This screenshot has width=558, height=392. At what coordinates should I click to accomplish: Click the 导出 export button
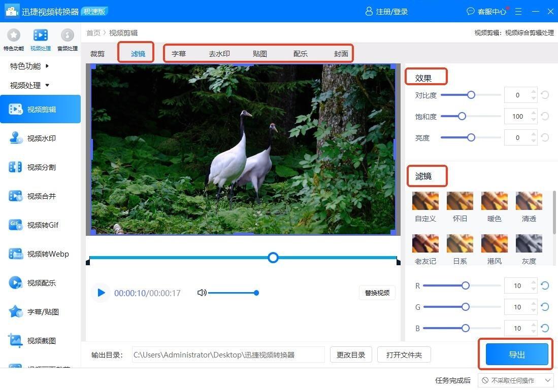coord(516,354)
